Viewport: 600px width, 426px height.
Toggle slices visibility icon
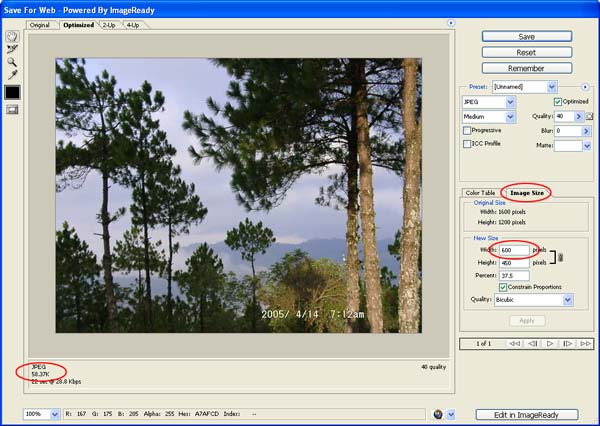[x=12, y=109]
